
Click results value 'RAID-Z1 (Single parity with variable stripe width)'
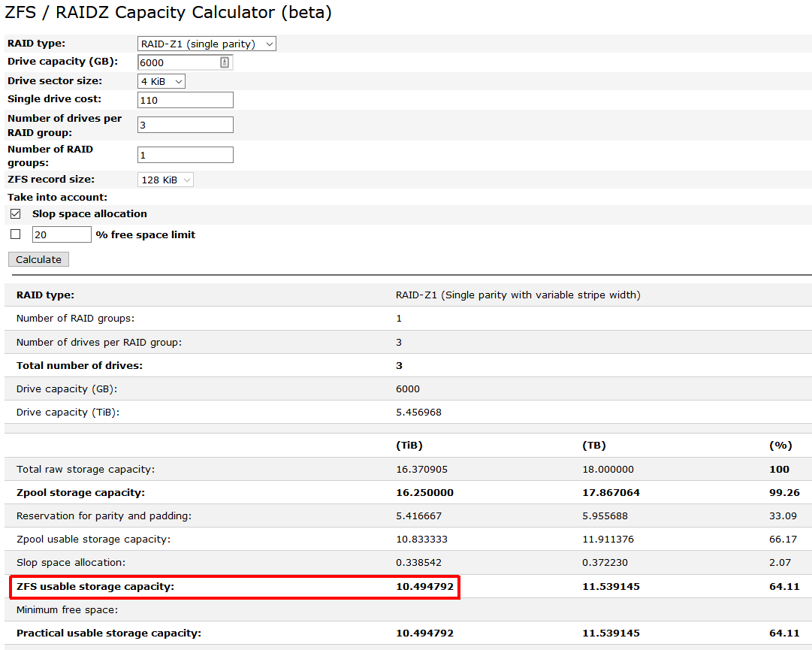point(518,295)
